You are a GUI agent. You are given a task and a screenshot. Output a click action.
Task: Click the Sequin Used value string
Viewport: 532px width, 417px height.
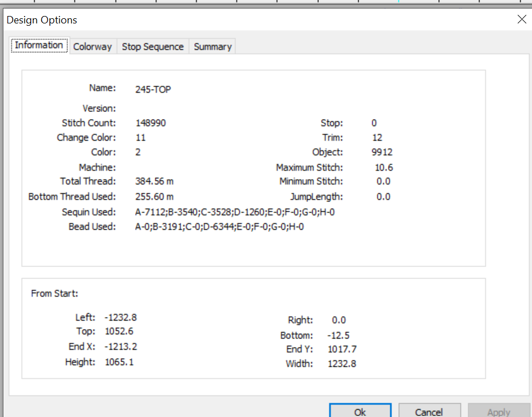235,212
